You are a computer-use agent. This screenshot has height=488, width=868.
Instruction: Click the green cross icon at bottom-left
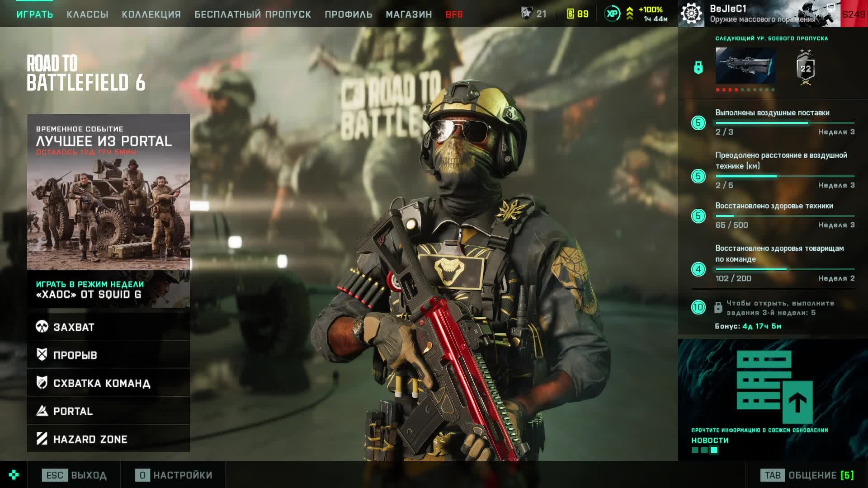(14, 475)
